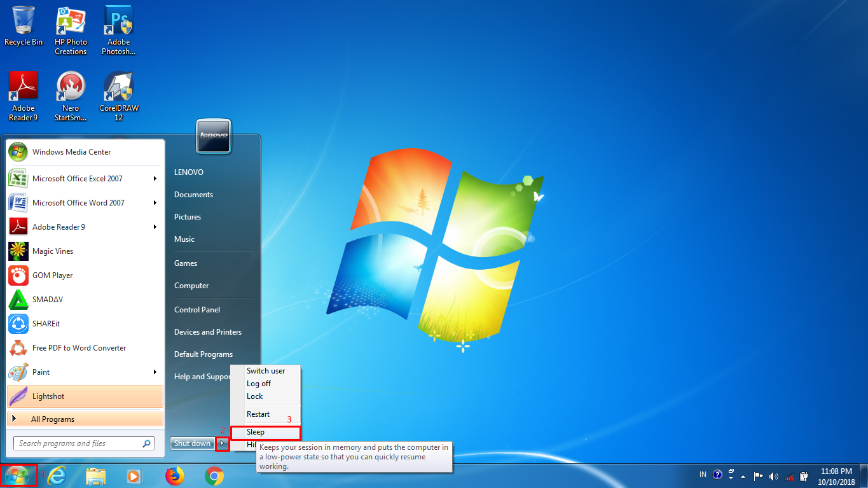Open the Recycle Bin desktop icon
868x488 pixels.
[x=24, y=26]
